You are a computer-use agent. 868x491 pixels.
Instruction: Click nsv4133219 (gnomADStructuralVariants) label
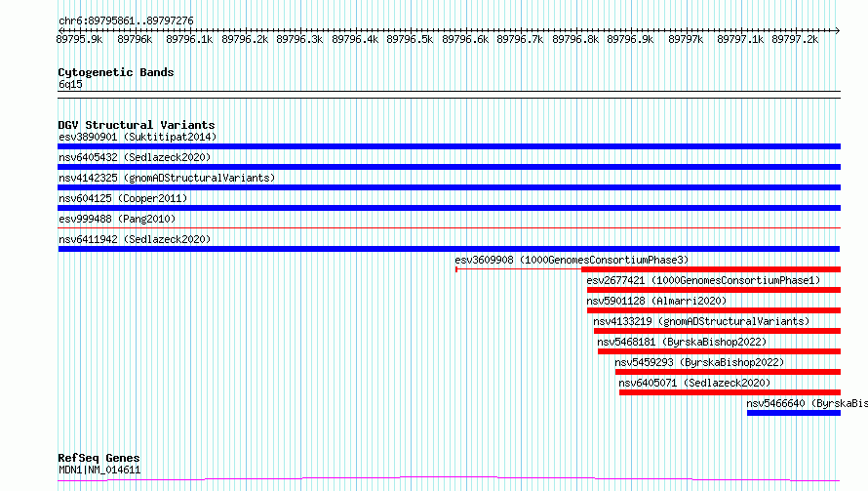(x=701, y=321)
